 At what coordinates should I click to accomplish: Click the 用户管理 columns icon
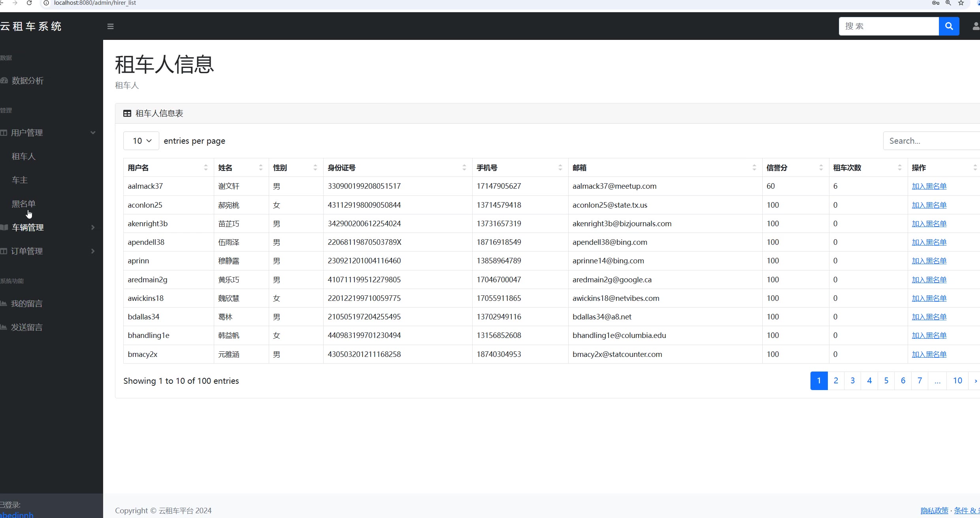(x=4, y=133)
